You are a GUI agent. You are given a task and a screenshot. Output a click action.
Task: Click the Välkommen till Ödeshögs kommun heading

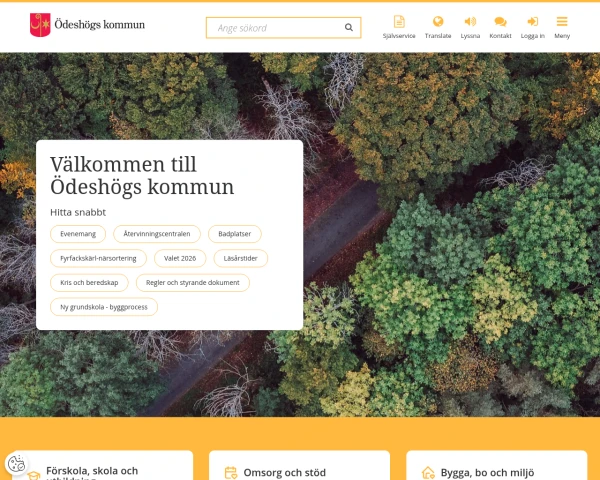click(142, 176)
